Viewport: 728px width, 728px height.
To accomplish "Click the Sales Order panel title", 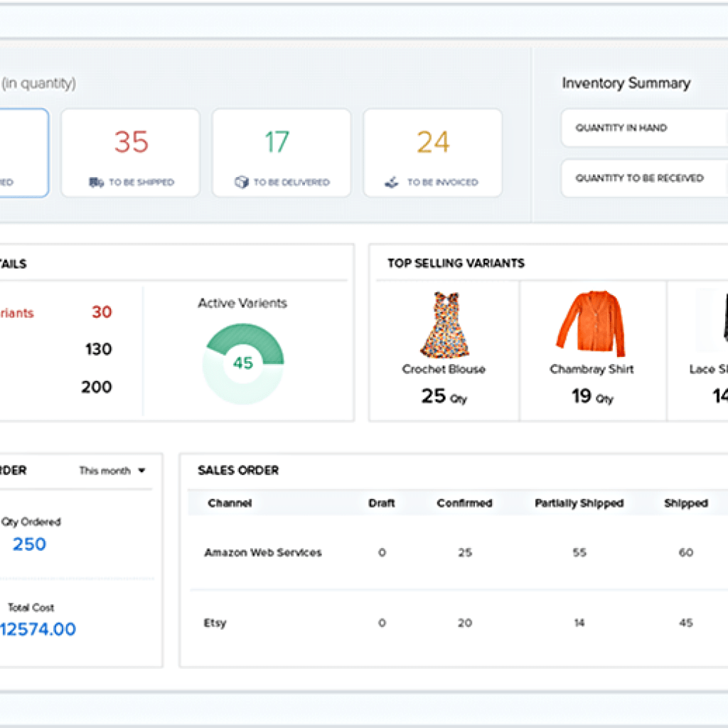I will 238,470.
